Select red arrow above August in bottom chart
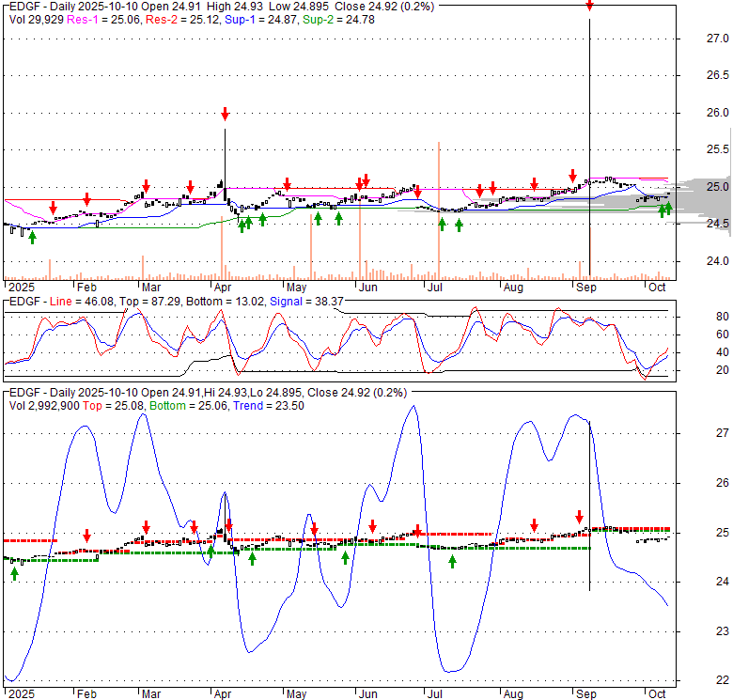Viewport: 733px width, 700px height. [x=534, y=525]
